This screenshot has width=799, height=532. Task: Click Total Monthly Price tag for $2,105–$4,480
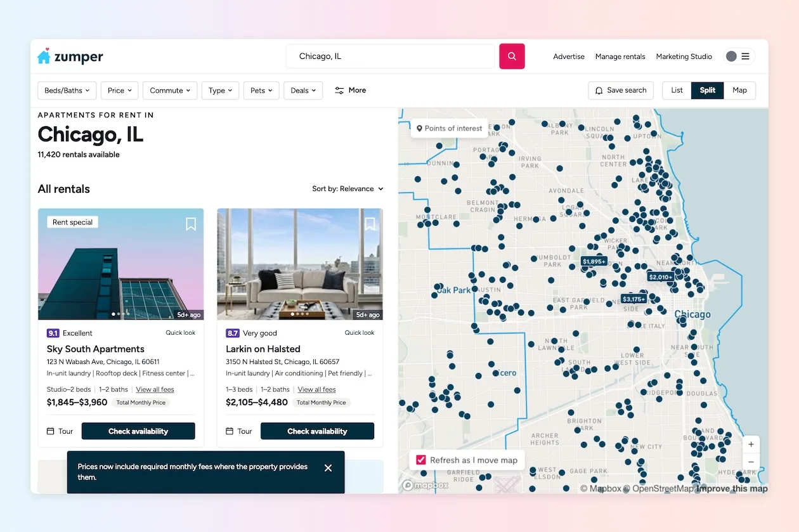321,403
